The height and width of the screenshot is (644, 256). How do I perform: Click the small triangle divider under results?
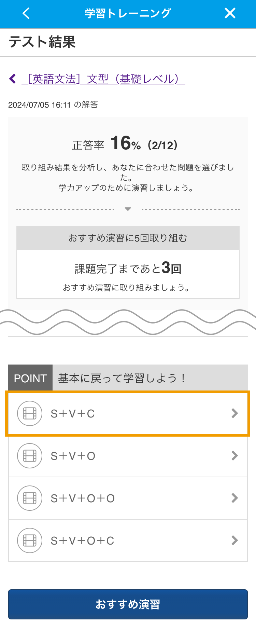[x=128, y=209]
